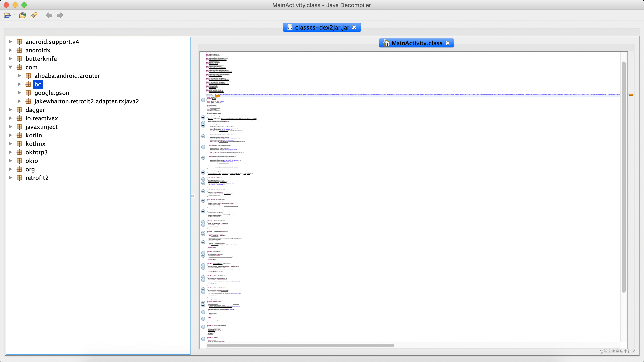Viewport: 644px width, 362px height.
Task: Navigate forward using the forward arrow icon
Action: pos(60,15)
